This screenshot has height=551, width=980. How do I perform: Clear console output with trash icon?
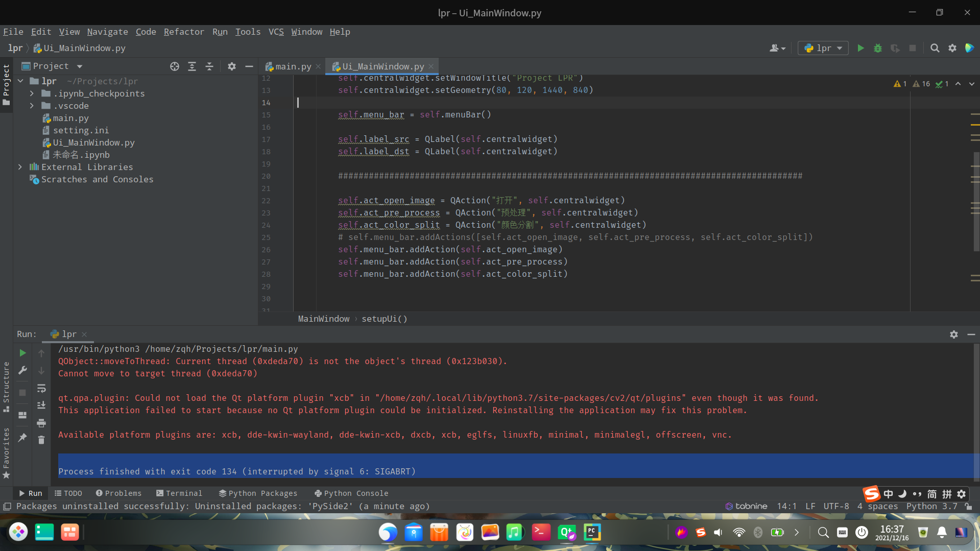click(41, 440)
